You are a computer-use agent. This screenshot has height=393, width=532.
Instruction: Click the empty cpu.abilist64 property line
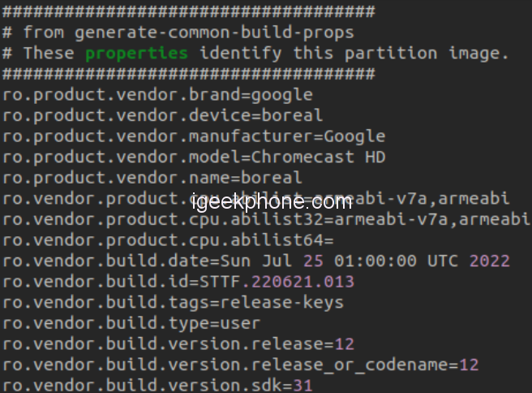coord(167,240)
